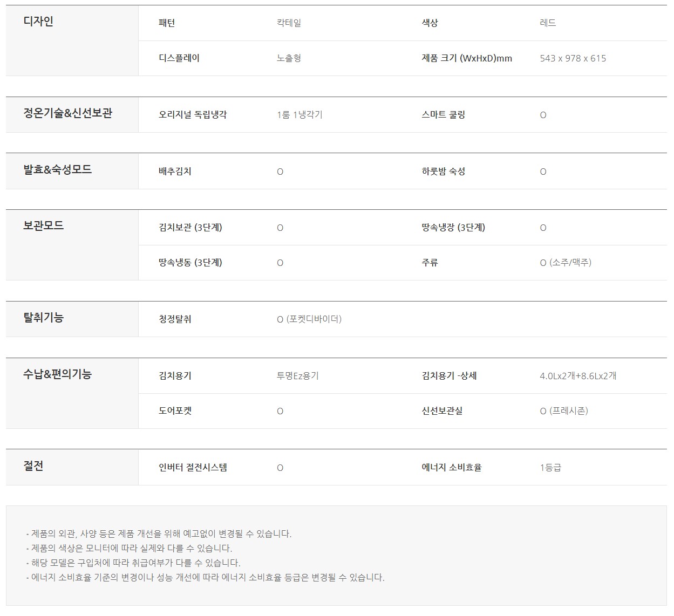Viewport: 674px width, 616px height.
Task: Click the 오리지널 독립냉각 label
Action: (193, 115)
